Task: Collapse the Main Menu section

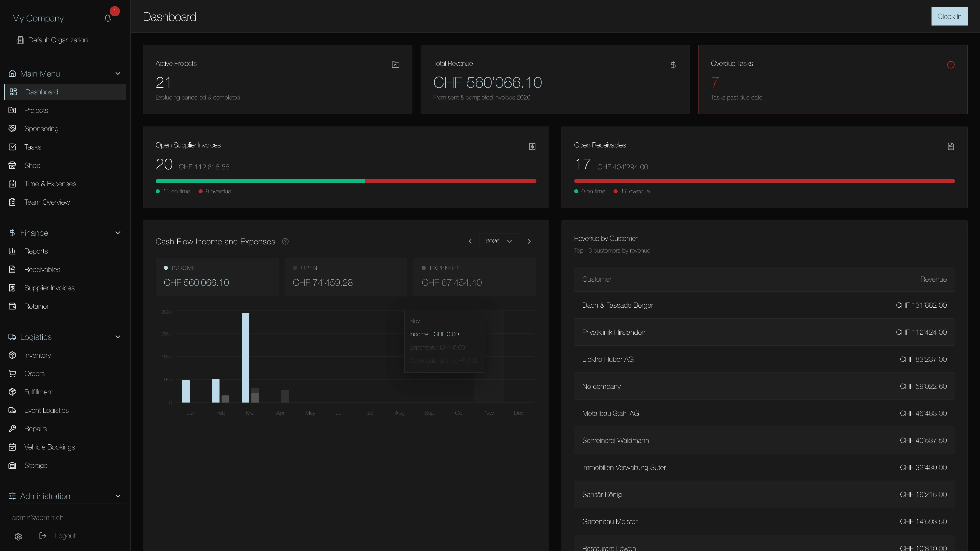Action: point(118,73)
